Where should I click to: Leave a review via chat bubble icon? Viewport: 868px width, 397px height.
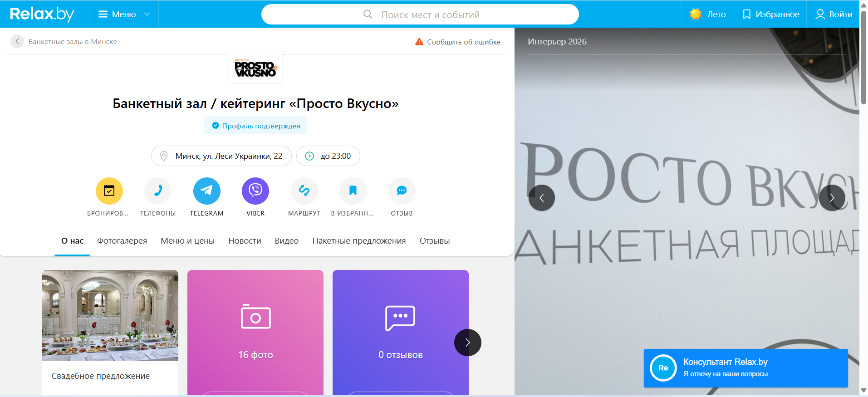tap(402, 191)
